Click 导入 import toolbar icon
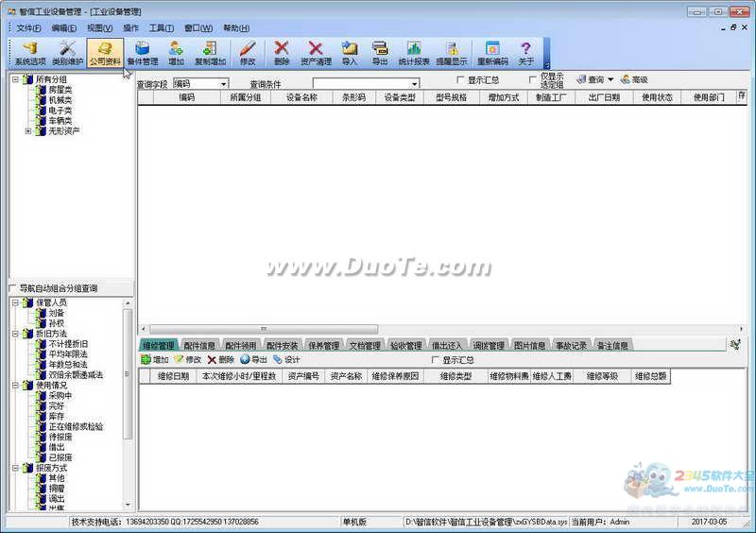The width and height of the screenshot is (756, 533). [349, 53]
